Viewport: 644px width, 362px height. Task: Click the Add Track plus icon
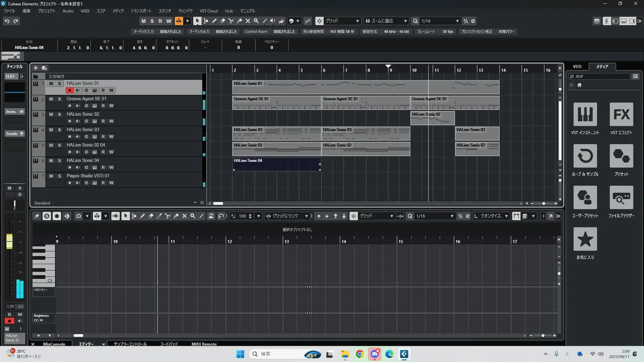point(36,68)
